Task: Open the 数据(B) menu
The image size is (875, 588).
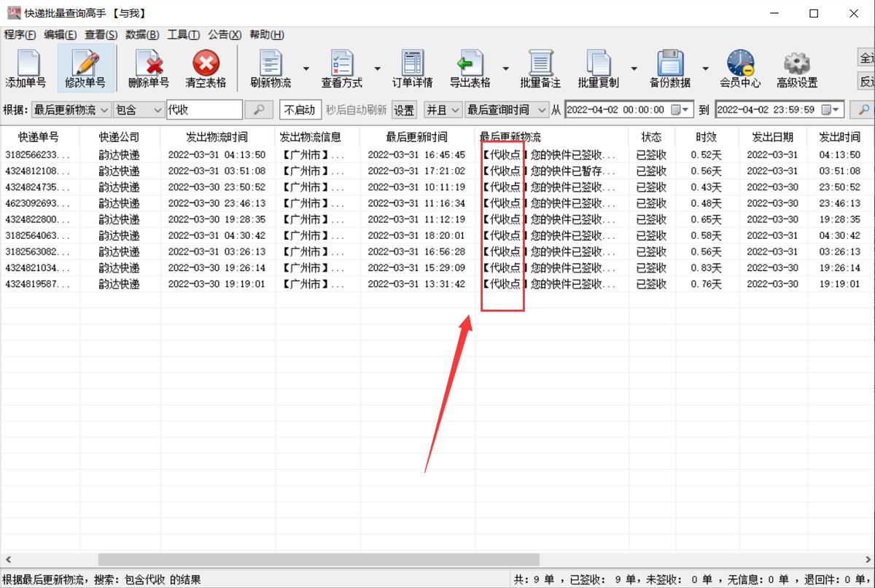Action: click(142, 35)
